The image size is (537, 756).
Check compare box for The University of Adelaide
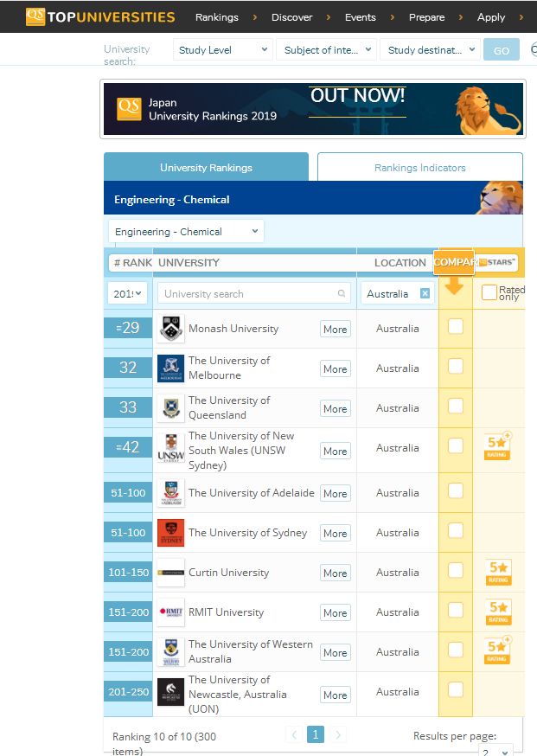(x=456, y=490)
